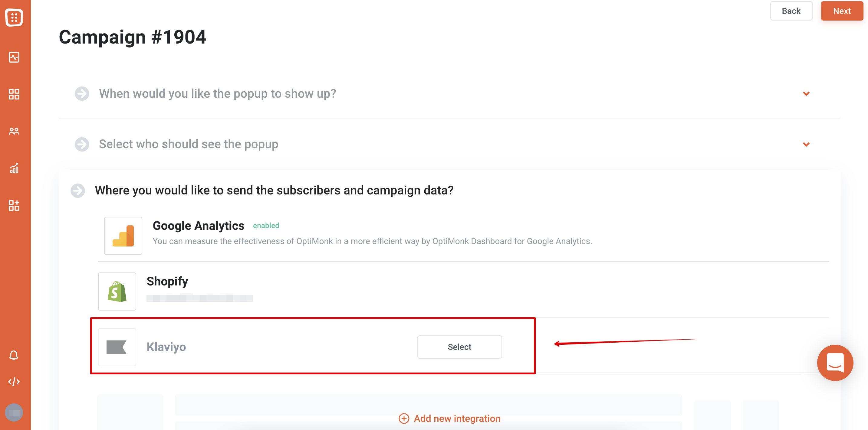Open the campaigns grid icon in sidebar

click(x=14, y=94)
